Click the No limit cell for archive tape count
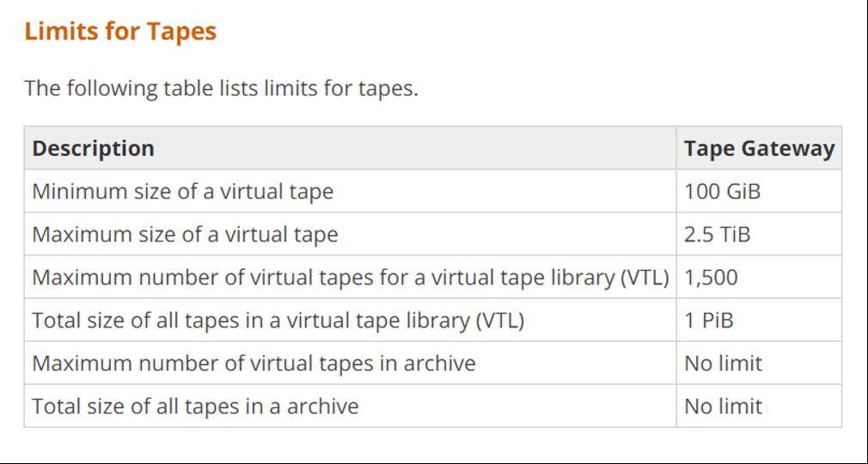868x464 pixels. point(759,363)
